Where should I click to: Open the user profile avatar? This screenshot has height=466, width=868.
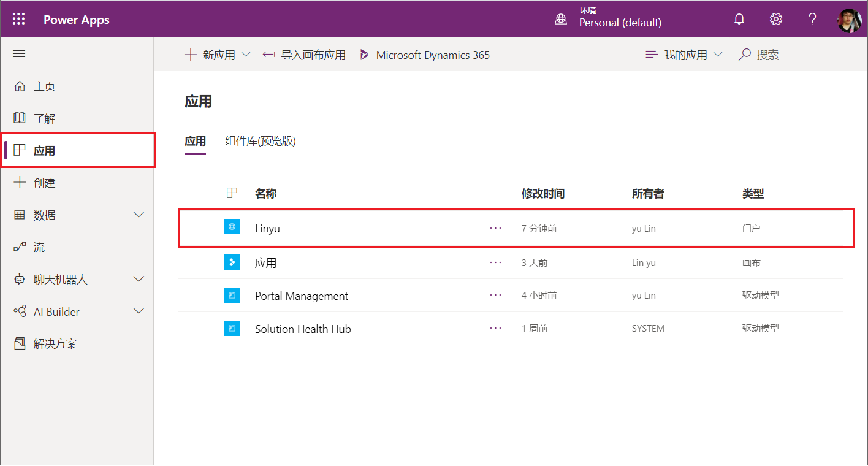pos(850,20)
